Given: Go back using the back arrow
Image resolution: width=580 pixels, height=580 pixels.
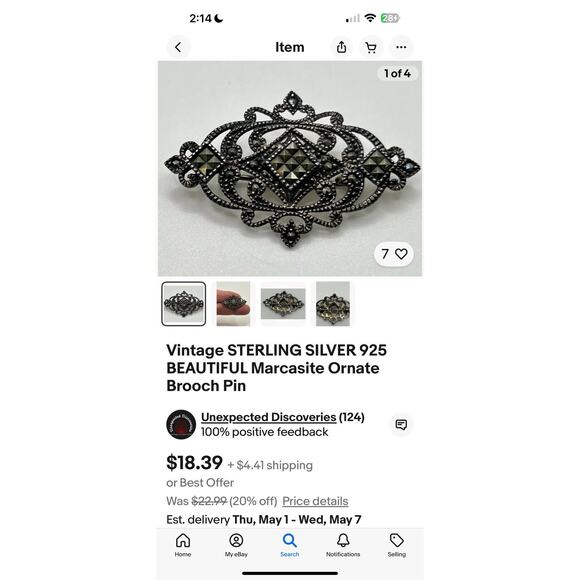Looking at the screenshot, I should click(x=178, y=47).
